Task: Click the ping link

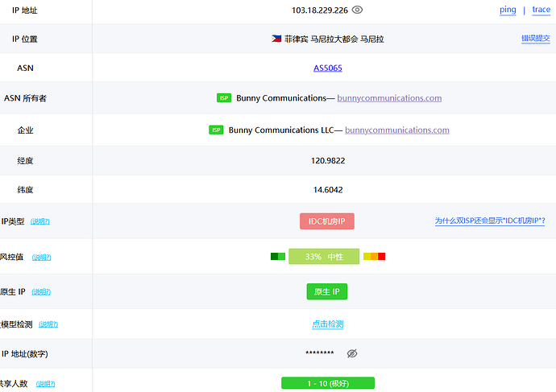Action: (x=508, y=10)
